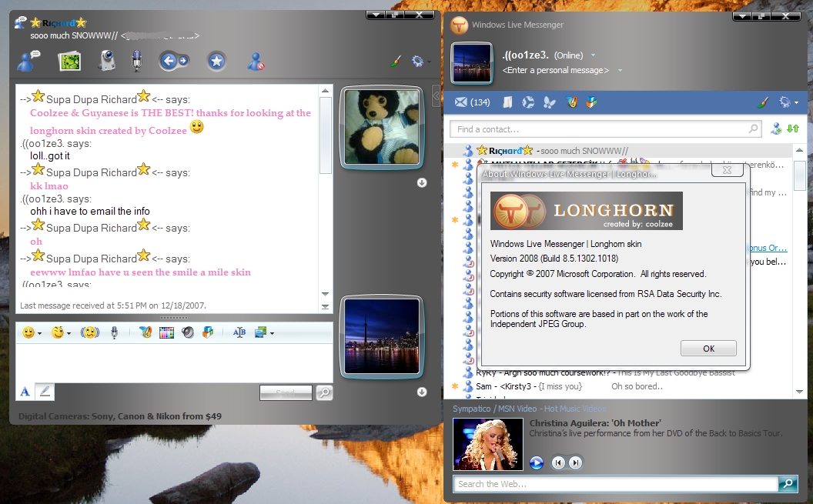Launch games cubes icon in input toolbar
Viewport: 813px width, 504px height.
208,332
